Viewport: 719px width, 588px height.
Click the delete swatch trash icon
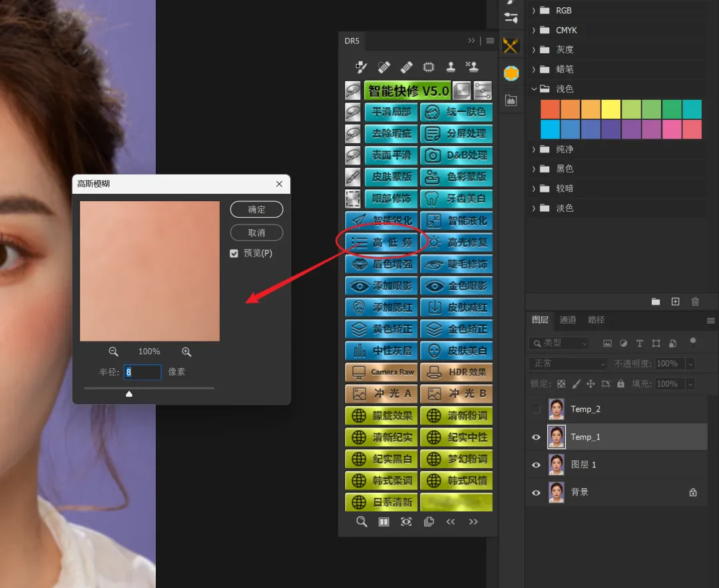695,302
